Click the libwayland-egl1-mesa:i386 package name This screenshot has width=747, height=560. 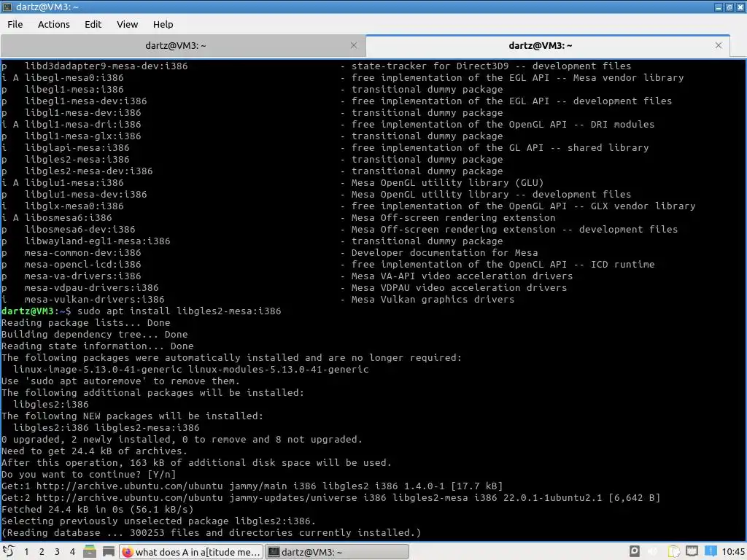(x=97, y=241)
